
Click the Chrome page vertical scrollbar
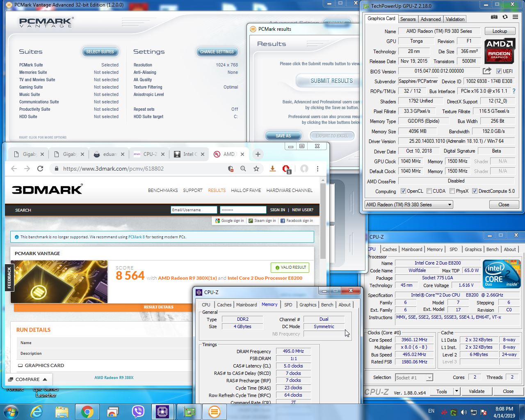[323, 221]
